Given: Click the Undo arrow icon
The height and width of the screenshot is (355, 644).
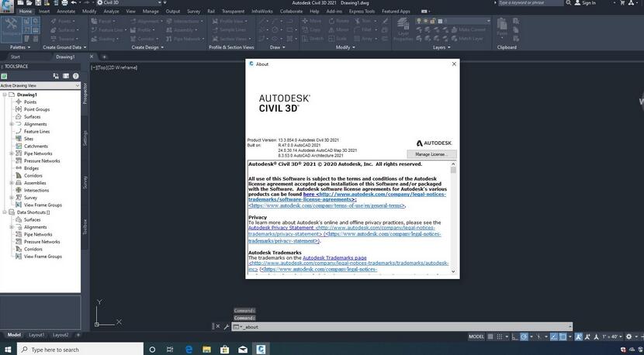Looking at the screenshot, I should point(74,3).
